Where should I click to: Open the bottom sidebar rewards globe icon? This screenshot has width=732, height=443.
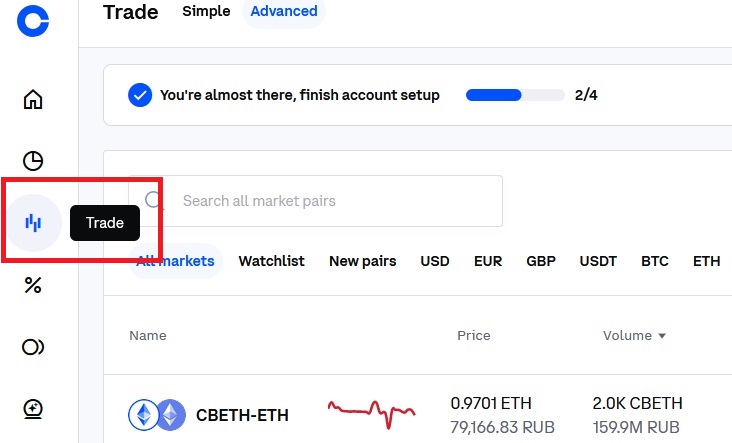coord(33,409)
